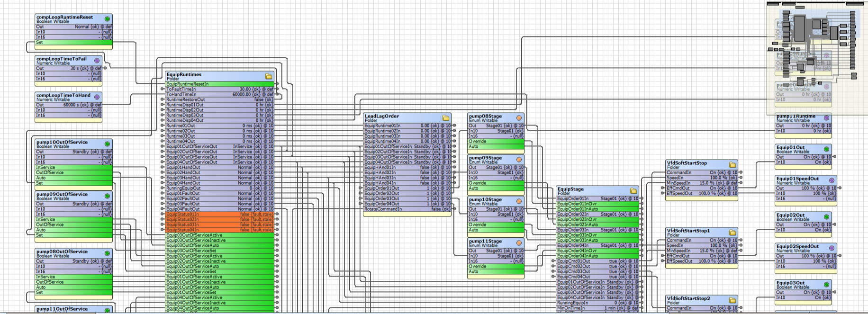Click the green boolean icon on pump10OutOfService
868x314 pixels.
tap(108, 144)
